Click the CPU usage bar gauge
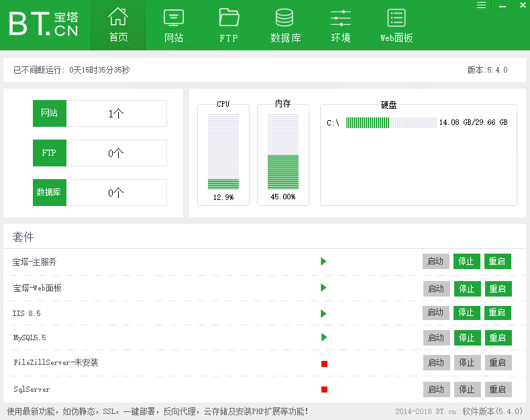The width and height of the screenshot is (530, 420). [x=223, y=152]
